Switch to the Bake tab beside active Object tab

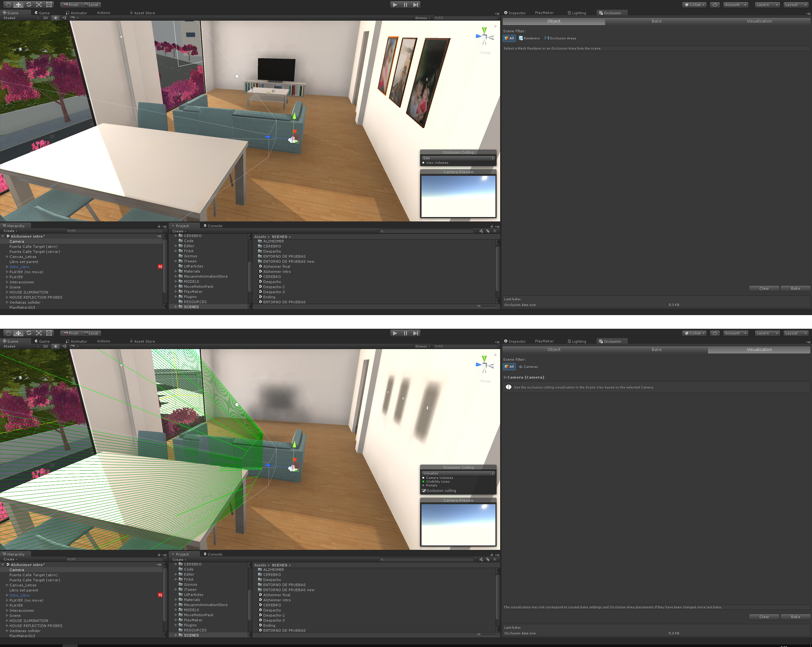click(x=656, y=21)
